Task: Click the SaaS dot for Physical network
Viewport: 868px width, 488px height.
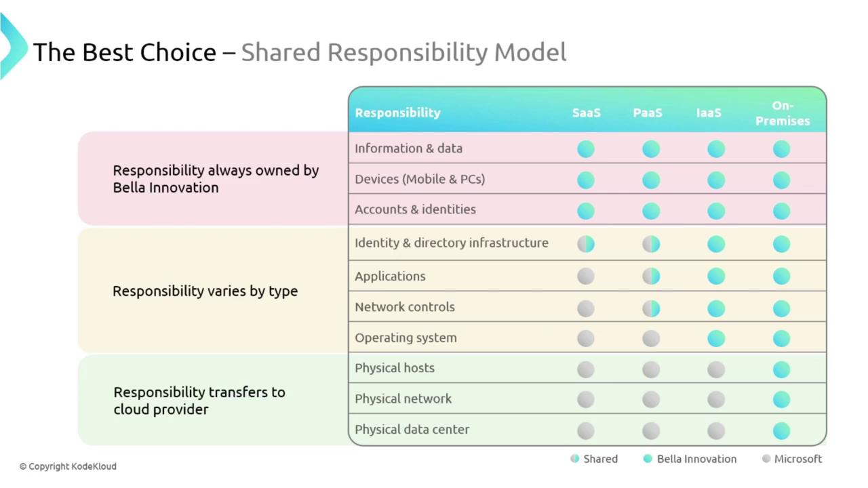Action: coord(586,400)
